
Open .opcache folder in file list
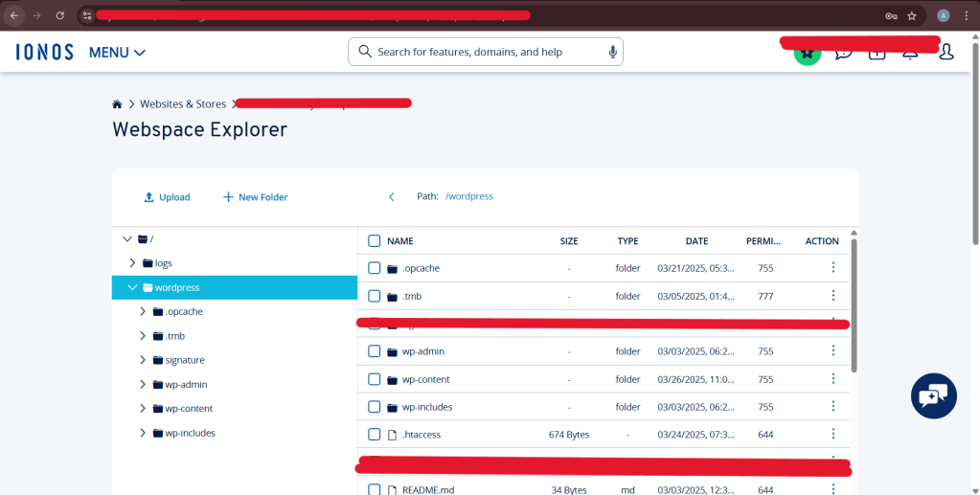pos(421,268)
